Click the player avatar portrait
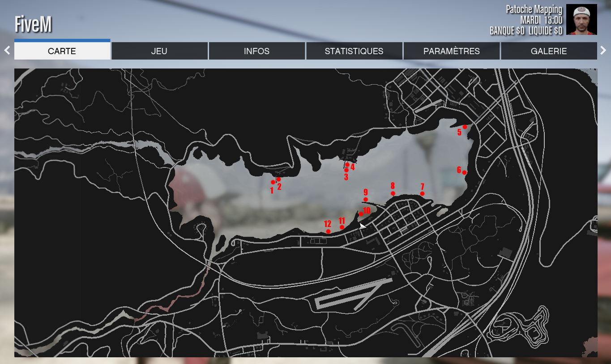 [x=581, y=20]
